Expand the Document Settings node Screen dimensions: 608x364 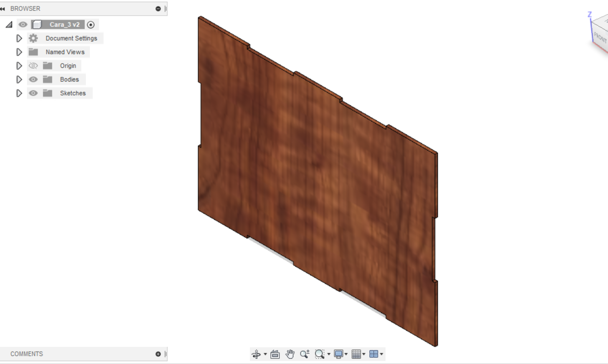pos(19,38)
